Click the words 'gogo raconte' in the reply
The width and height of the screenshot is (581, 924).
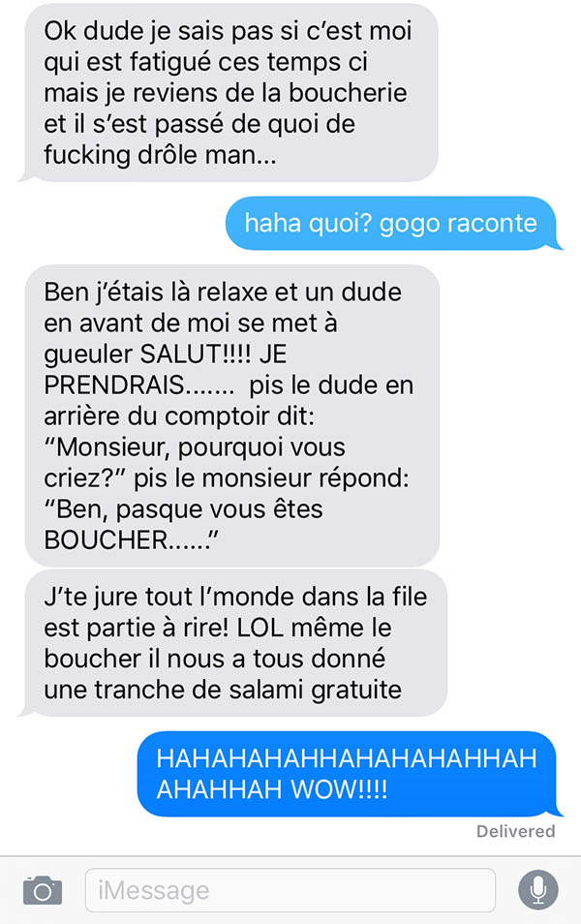458,224
